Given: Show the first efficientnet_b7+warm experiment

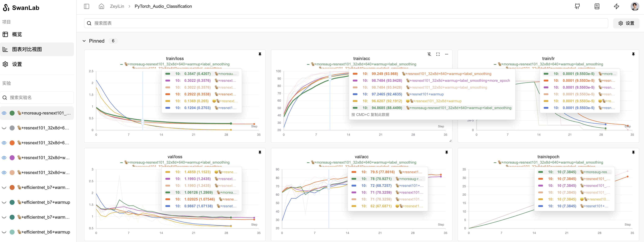Looking at the screenshot, I should coord(4,187).
